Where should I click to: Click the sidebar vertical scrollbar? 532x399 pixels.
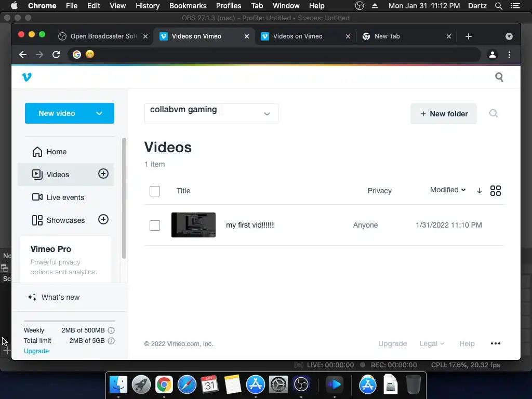click(x=124, y=198)
